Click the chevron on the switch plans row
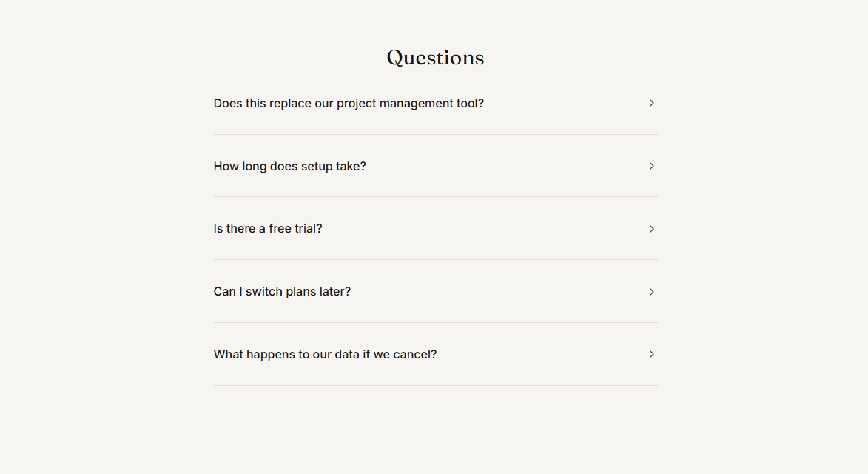The image size is (868, 474). click(651, 292)
